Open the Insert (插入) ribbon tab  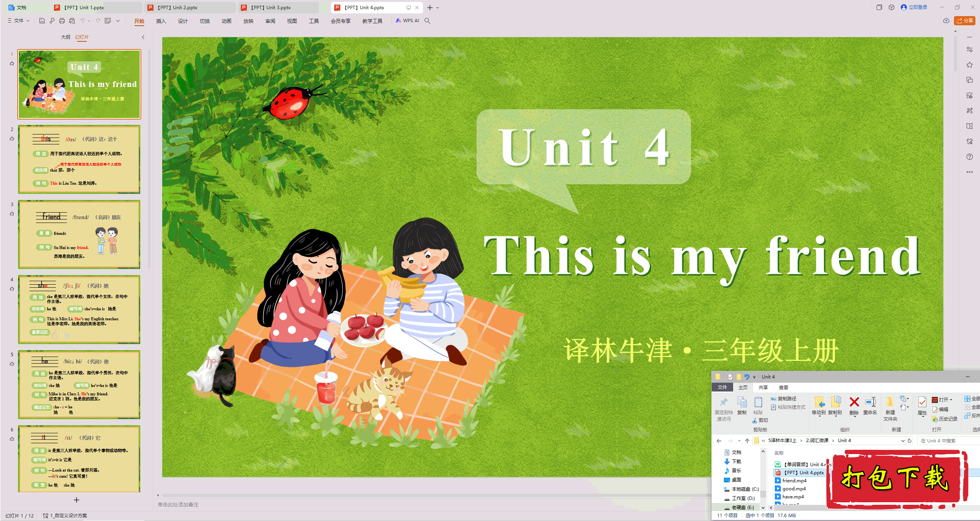(x=161, y=21)
